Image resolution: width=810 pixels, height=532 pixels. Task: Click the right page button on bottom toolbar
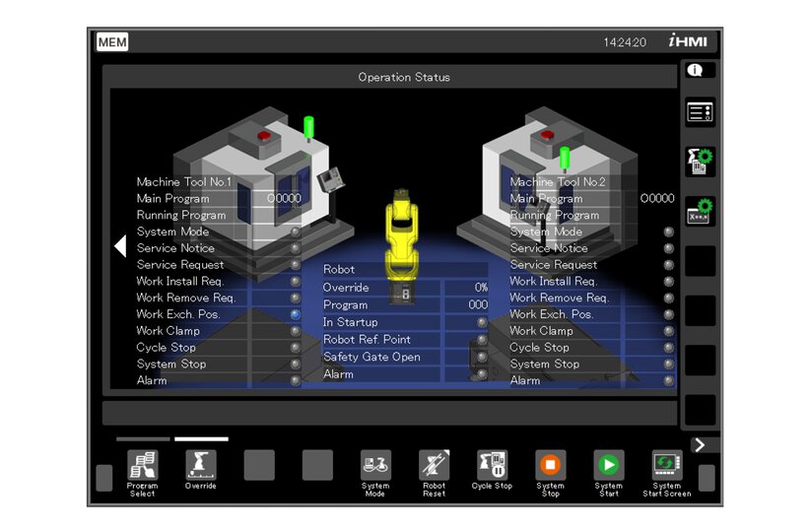point(706,478)
